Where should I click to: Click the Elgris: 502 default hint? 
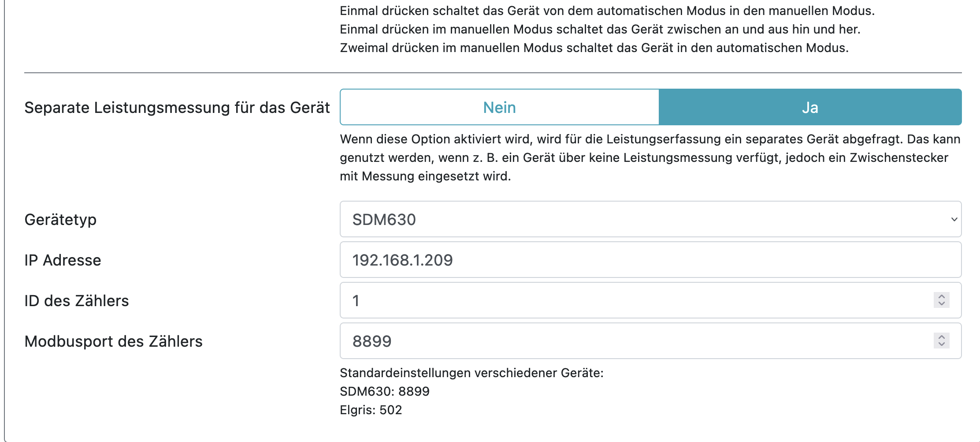click(371, 410)
